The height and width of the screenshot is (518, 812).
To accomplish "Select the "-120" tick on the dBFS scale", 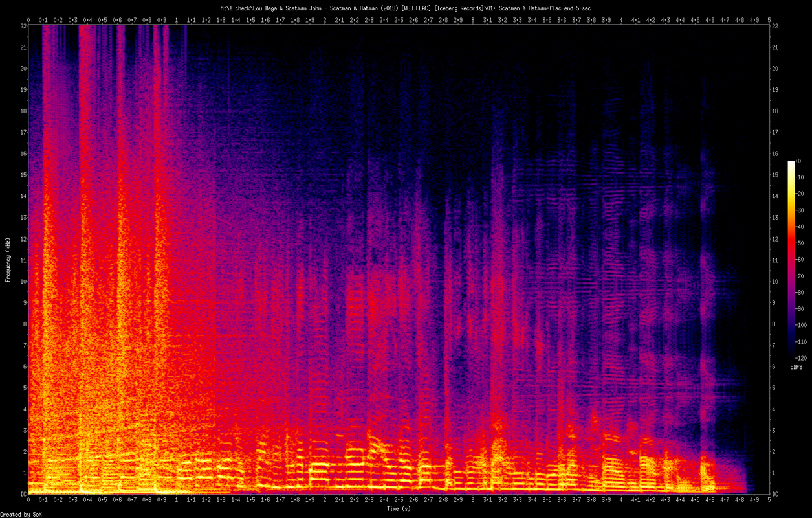I will point(802,358).
